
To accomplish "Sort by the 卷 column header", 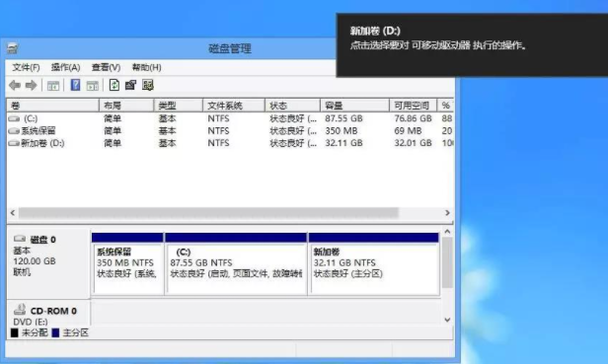I will (52, 105).
